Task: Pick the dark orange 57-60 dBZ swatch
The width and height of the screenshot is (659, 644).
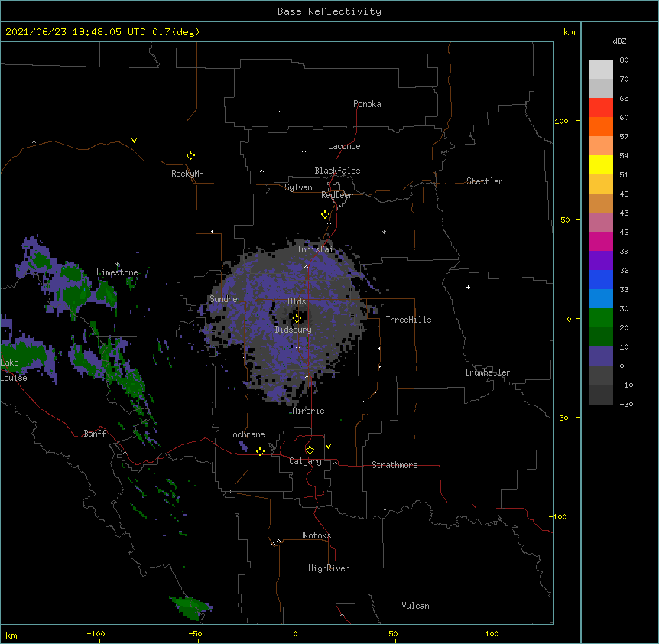Action: click(x=601, y=127)
